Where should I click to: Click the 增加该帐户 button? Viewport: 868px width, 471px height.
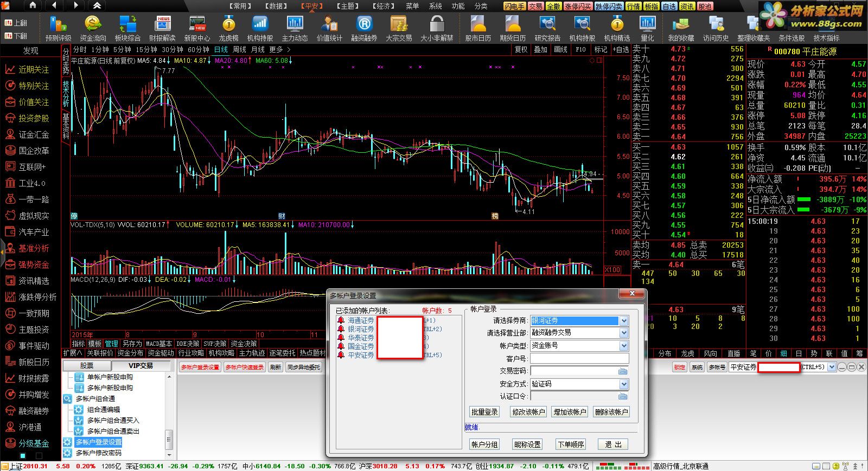570,412
